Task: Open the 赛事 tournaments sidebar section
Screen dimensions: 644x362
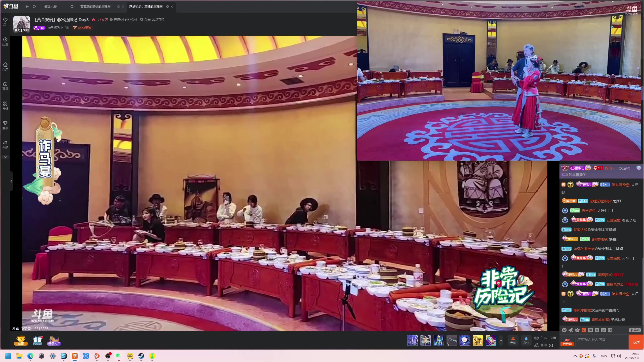Action: (5, 125)
